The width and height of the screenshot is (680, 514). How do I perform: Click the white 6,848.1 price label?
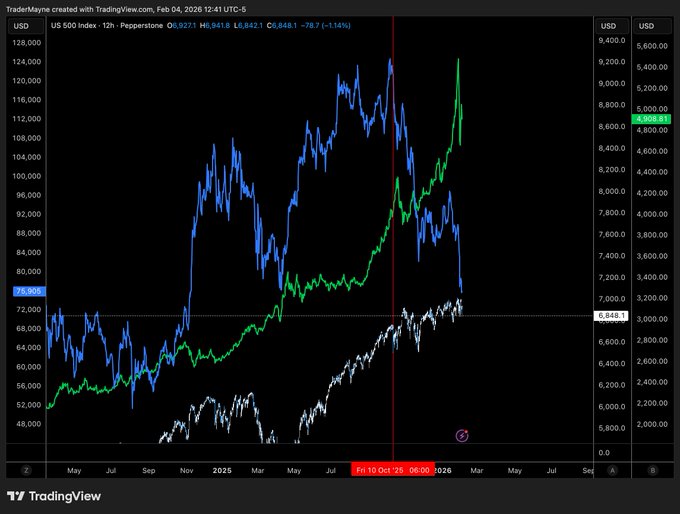(x=610, y=316)
